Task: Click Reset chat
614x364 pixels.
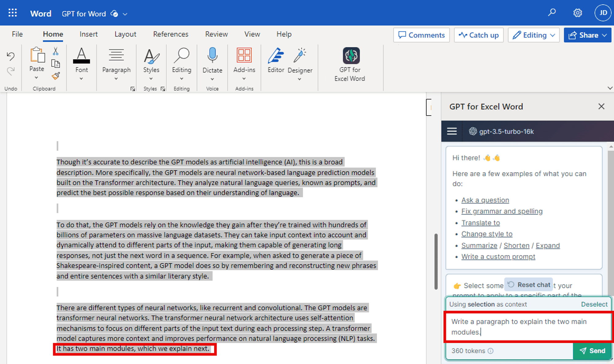Action: pos(529,285)
